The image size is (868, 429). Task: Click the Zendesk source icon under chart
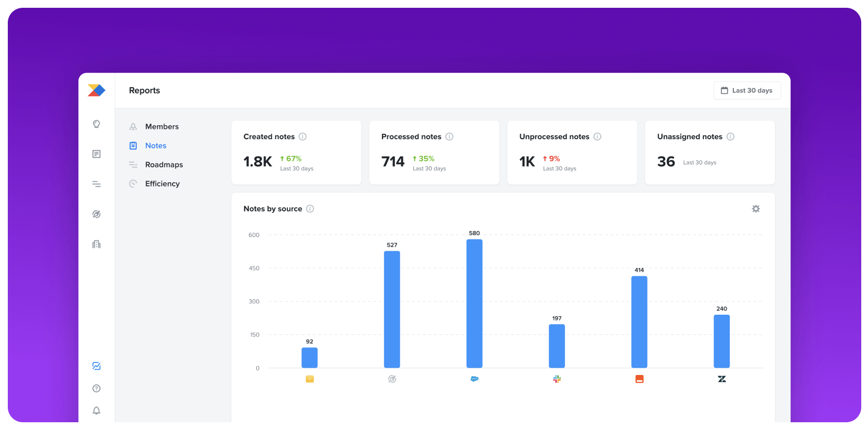[722, 379]
